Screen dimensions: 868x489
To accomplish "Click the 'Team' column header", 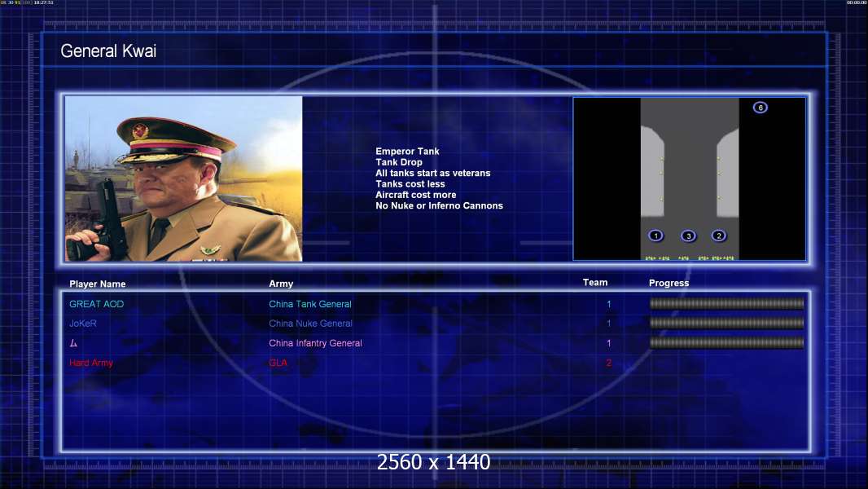I will click(595, 283).
